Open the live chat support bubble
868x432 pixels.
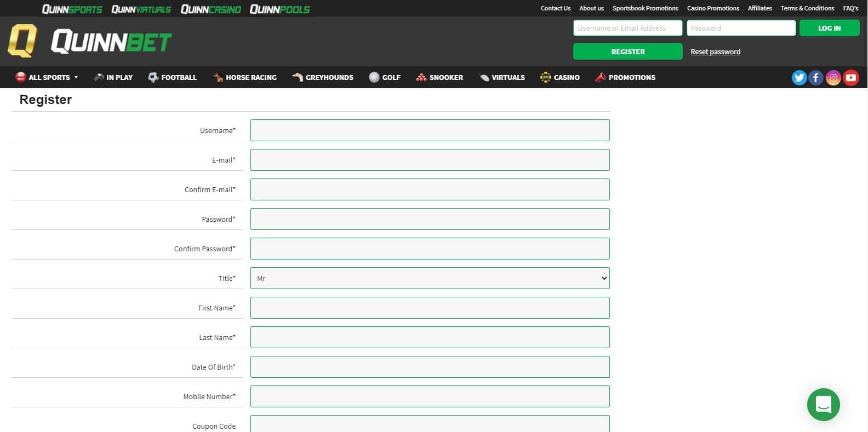click(823, 405)
